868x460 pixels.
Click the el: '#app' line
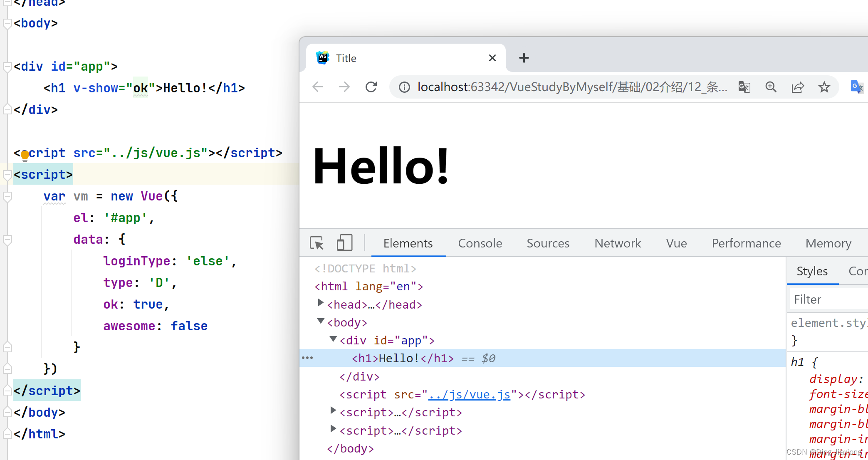tap(114, 218)
